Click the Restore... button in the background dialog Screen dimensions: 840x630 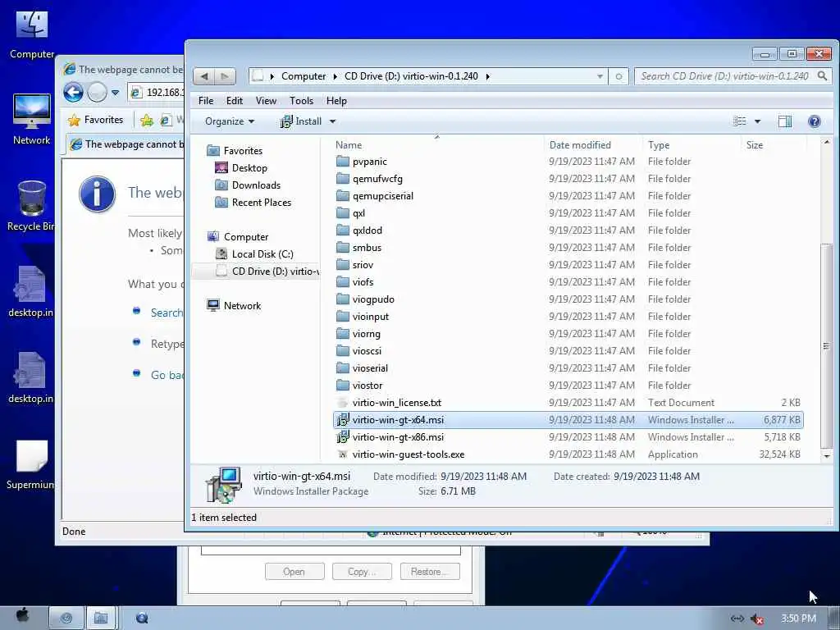coord(430,572)
